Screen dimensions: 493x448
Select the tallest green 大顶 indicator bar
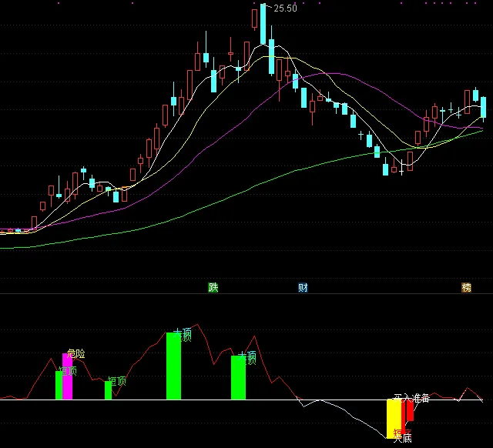click(173, 366)
